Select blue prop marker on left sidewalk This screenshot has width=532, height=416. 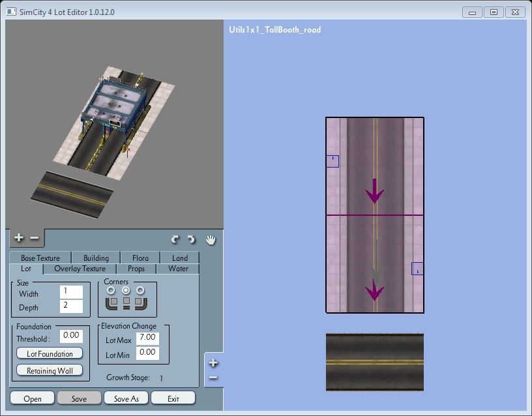[x=332, y=161]
